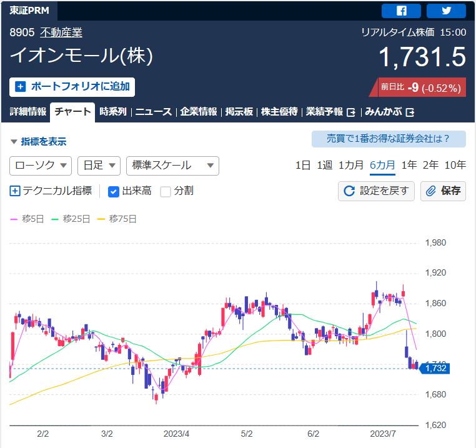Select the 2年 chart range
476x448 pixels.
tap(430, 165)
